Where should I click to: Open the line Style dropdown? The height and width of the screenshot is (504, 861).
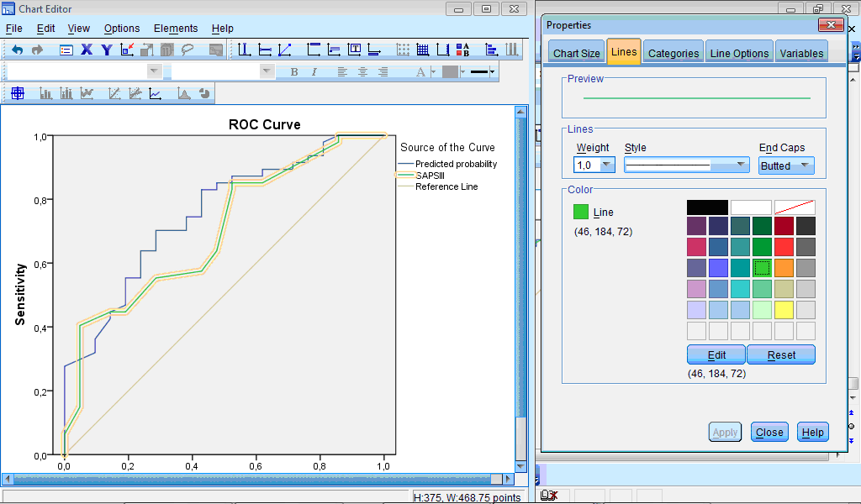[x=686, y=165]
